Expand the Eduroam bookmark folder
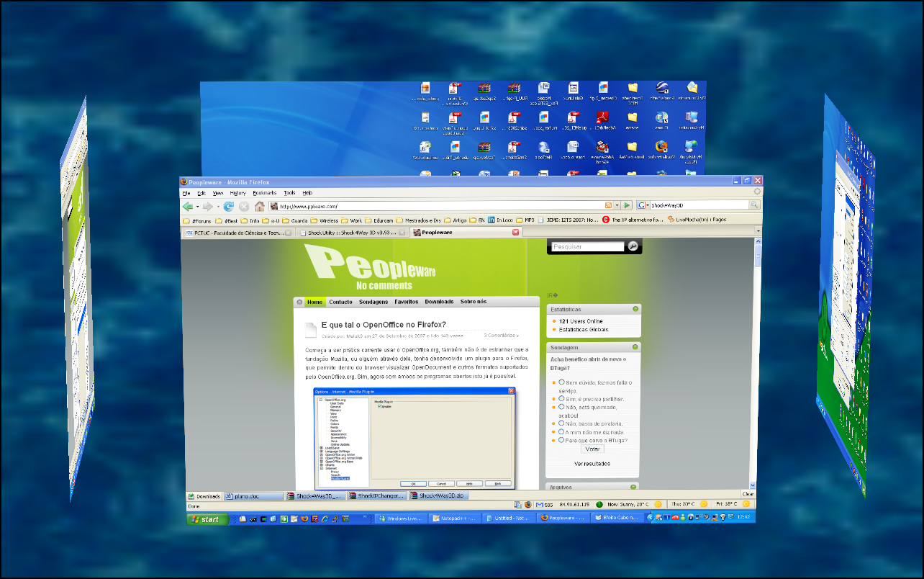Screen dimensions: 924x579 [378, 220]
